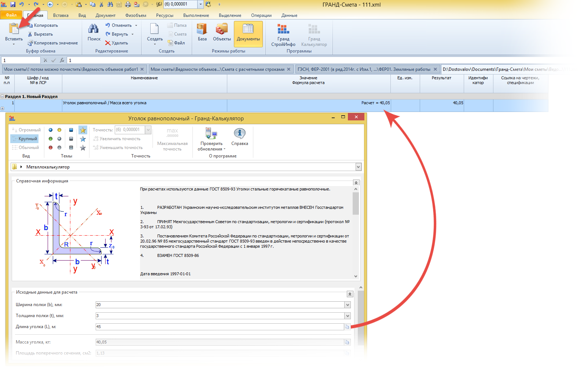Switch to the Физобъем ribbon tab
This screenshot has height=367, width=588.
pyautogui.click(x=136, y=15)
